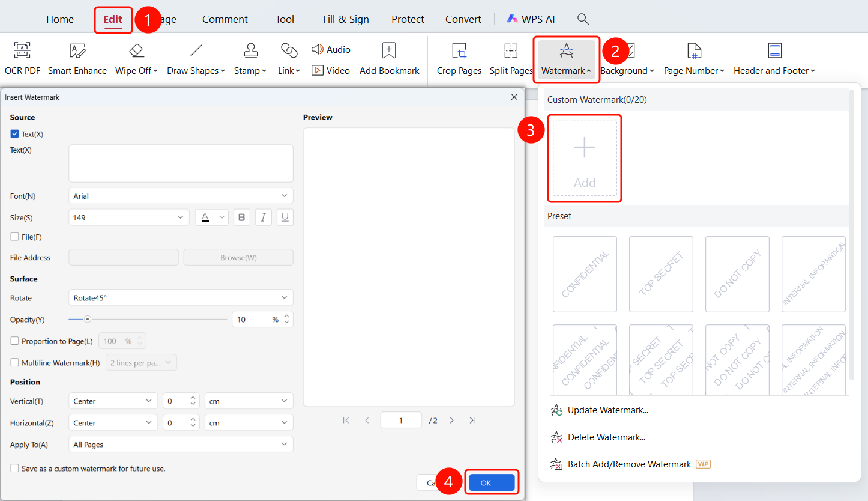
Task: Open the Fill & Sign tab
Action: [346, 19]
